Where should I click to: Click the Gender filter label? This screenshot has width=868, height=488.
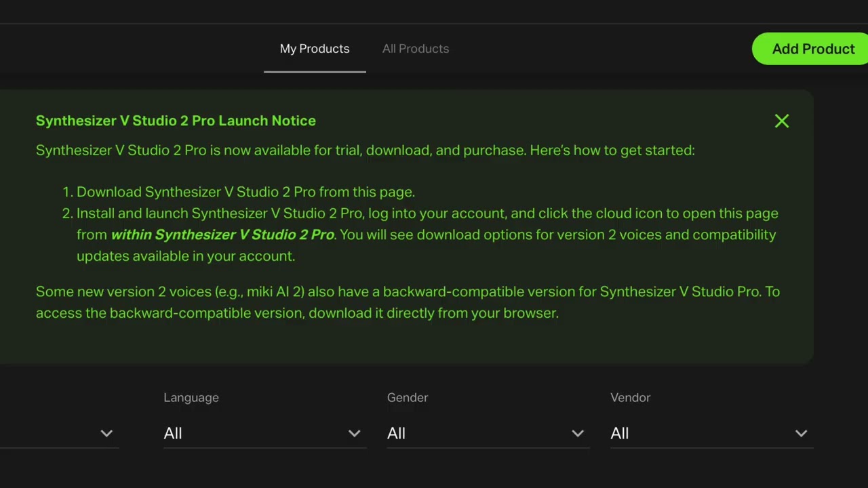coord(408,398)
